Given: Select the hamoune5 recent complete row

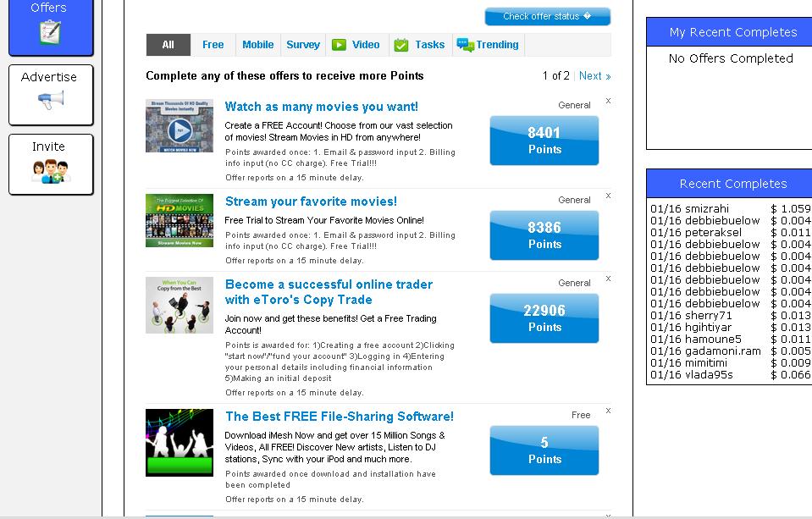Looking at the screenshot, I should (x=730, y=340).
